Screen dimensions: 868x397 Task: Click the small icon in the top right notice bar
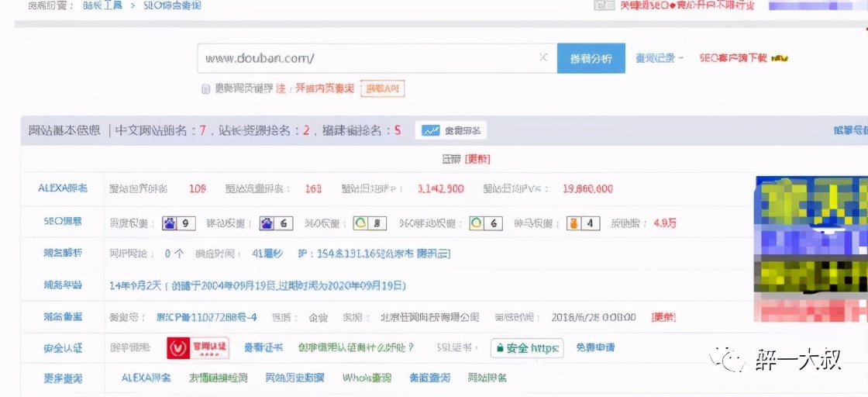604,5
